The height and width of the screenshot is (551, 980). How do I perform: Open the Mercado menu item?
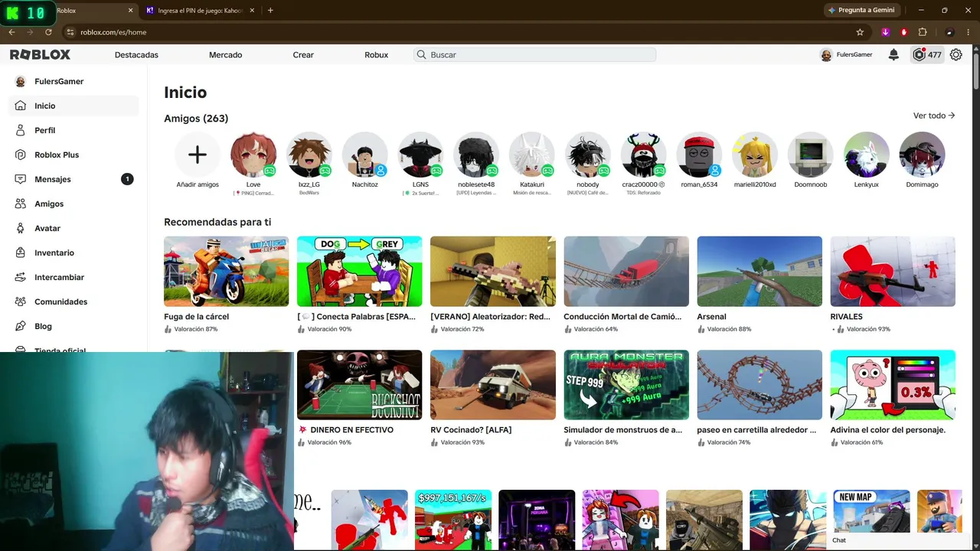(x=225, y=55)
